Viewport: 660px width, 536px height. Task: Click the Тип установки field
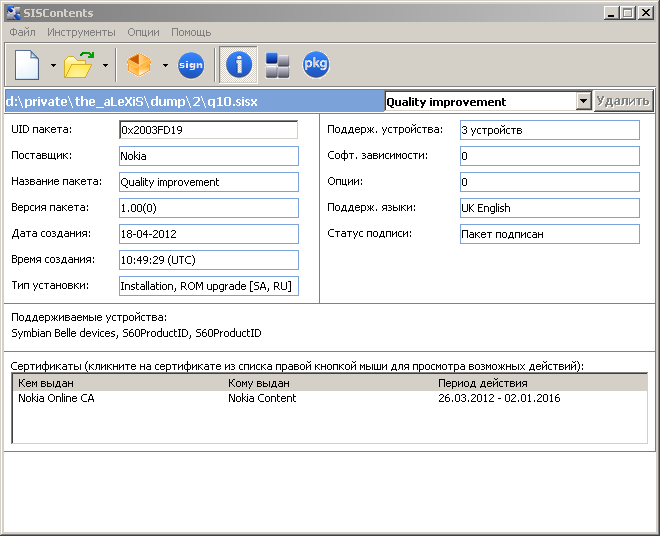point(209,286)
